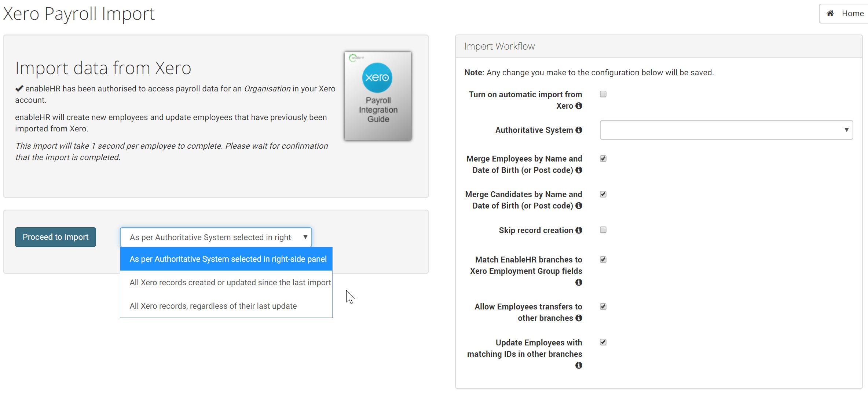This screenshot has width=868, height=406.
Task: Click the house icon in the Home button
Action: point(830,14)
